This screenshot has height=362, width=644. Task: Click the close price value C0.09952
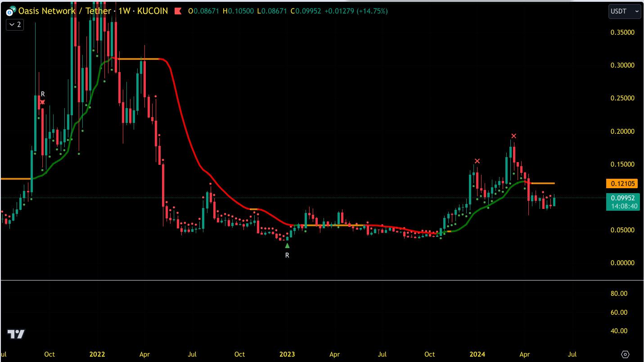click(306, 11)
